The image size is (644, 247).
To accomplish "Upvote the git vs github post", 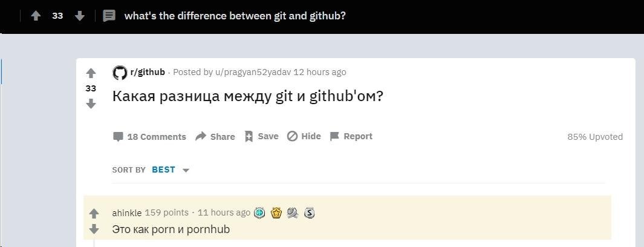I will tap(91, 73).
